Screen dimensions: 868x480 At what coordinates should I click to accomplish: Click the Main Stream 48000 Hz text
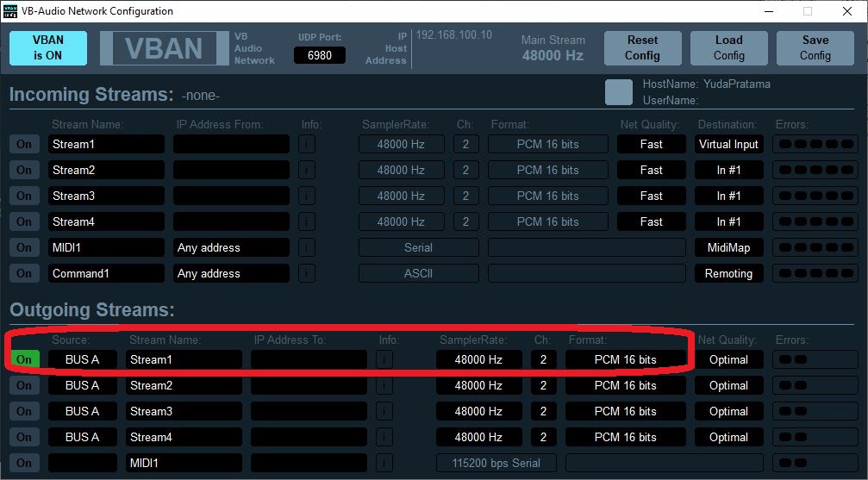553,47
